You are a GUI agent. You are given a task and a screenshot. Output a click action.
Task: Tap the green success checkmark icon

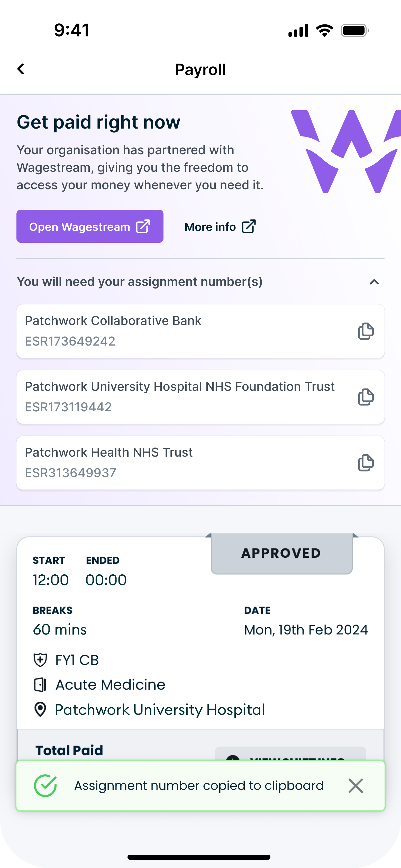(x=45, y=786)
